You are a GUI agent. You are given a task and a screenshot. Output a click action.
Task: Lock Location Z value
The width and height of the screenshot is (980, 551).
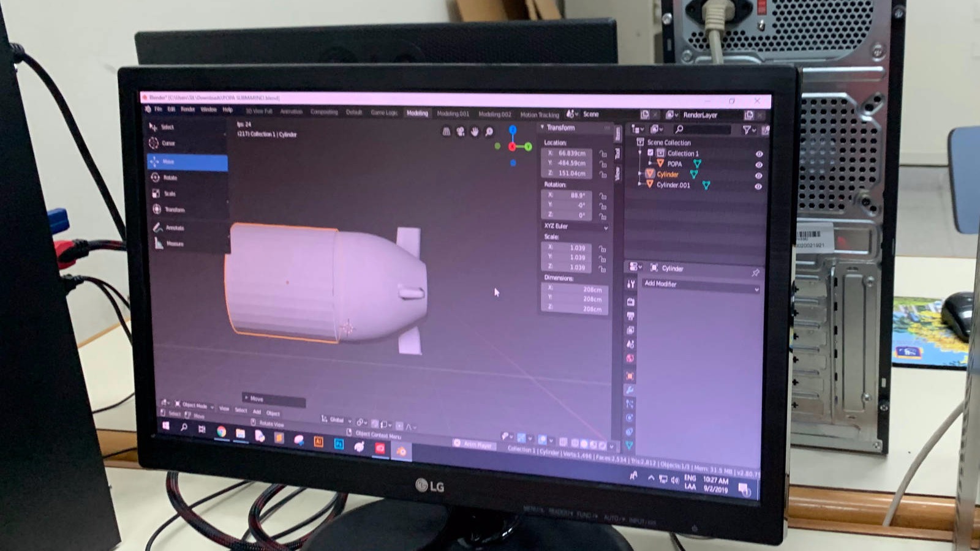(603, 174)
